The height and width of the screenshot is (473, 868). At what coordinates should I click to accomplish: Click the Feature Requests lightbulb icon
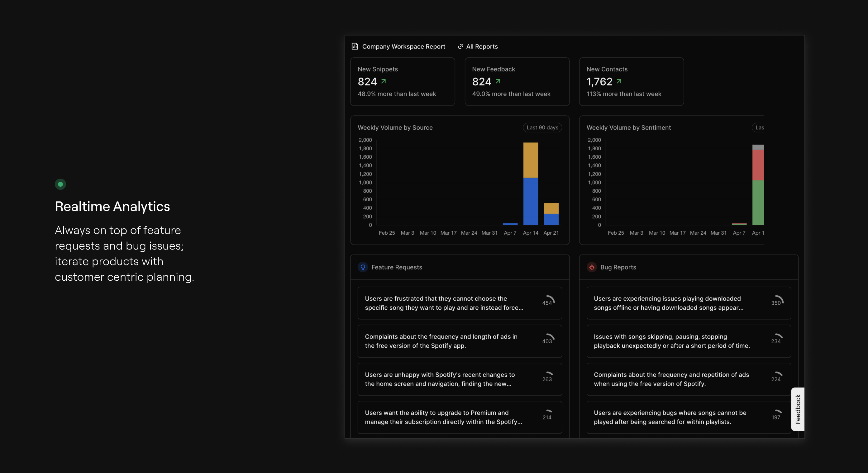point(363,267)
